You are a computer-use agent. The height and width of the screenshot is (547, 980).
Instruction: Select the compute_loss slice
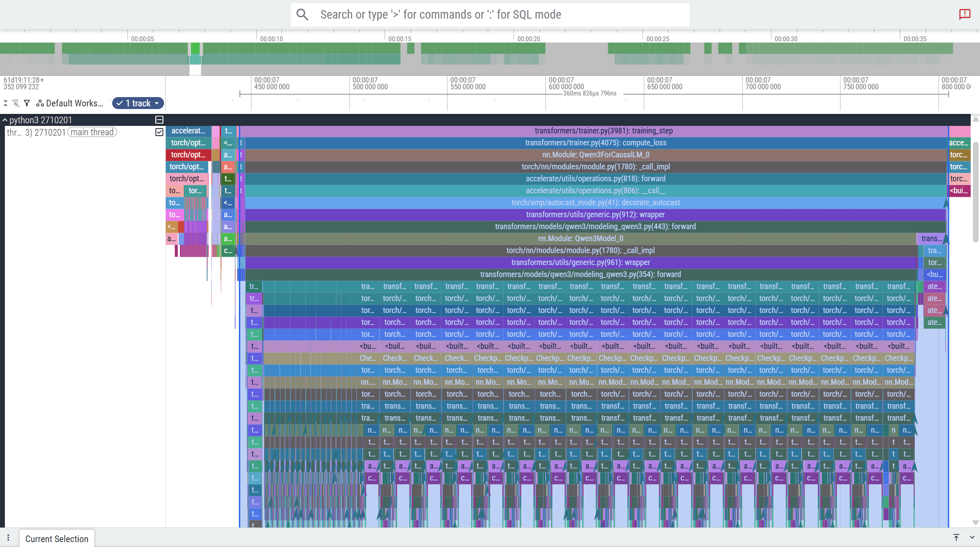(x=595, y=143)
